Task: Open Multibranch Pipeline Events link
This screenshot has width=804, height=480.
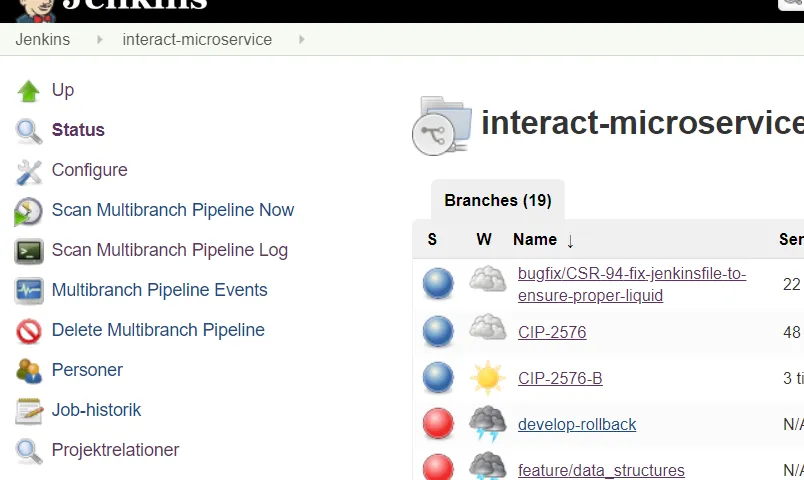Action: click(x=159, y=290)
